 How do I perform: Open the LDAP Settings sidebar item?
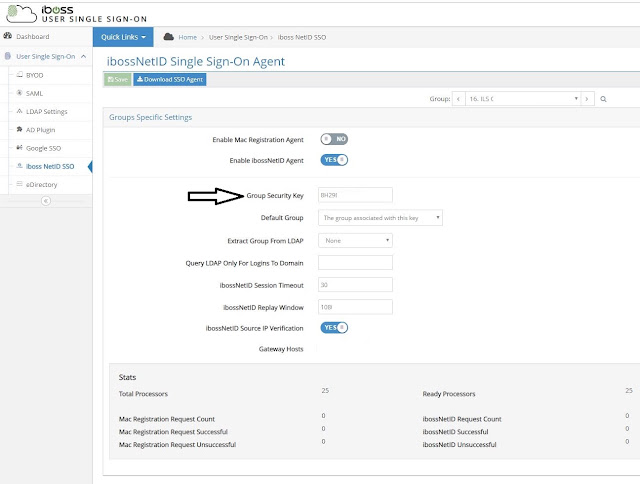tap(47, 111)
